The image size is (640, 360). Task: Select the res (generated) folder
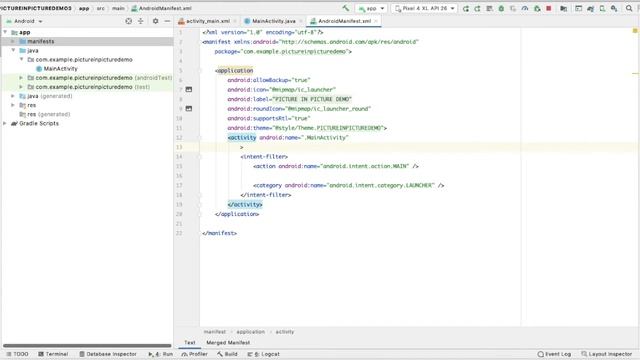coord(49,114)
